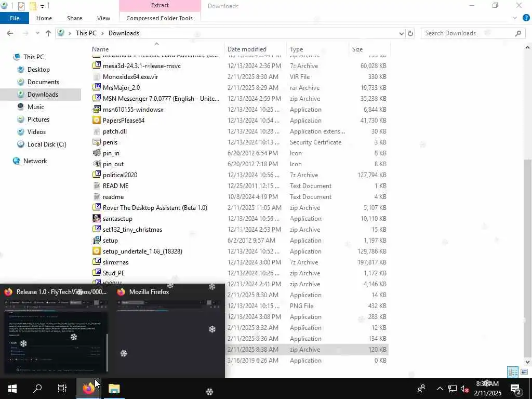Click the muted volume tray icon
Viewport: 532px width, 399px height.
coord(464,389)
